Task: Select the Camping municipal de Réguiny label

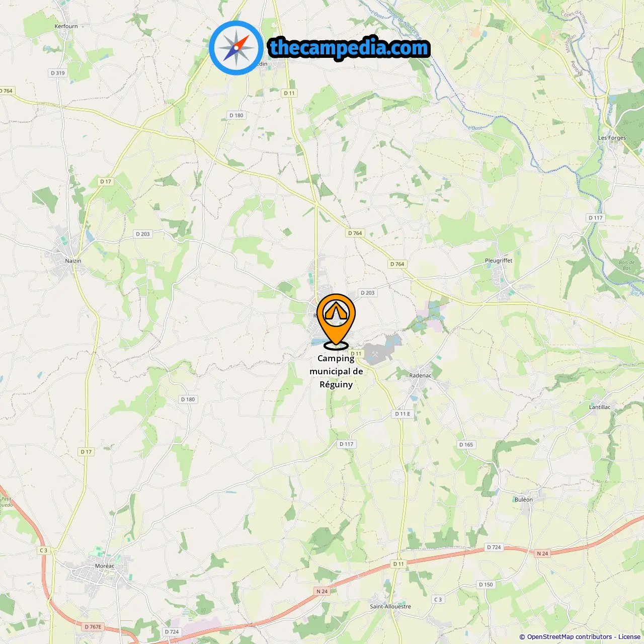Action: tap(336, 371)
